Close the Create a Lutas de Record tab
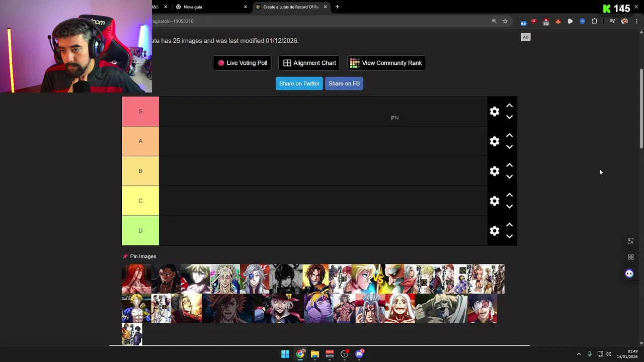This screenshot has height=362, width=644. tap(325, 7)
